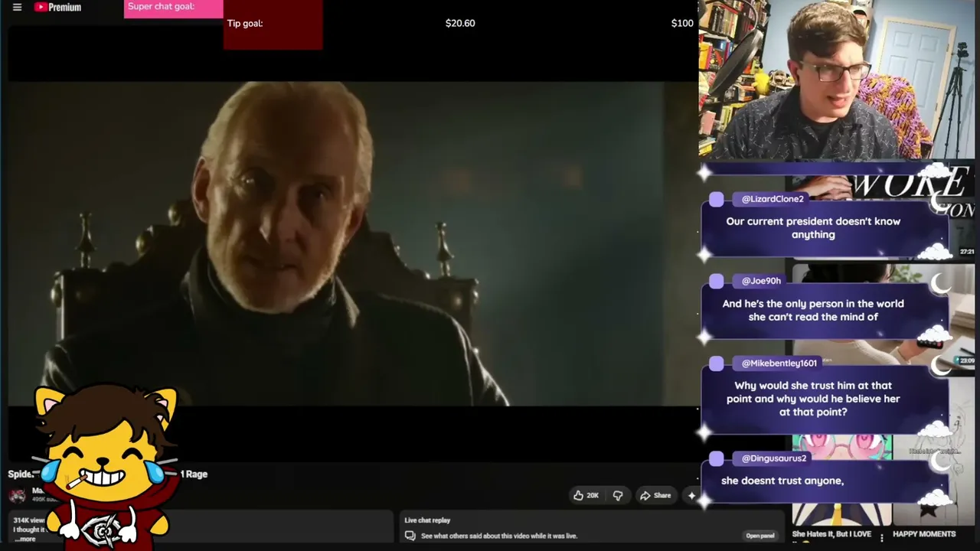
Task: Click message starting 'And he's the only person'
Action: pos(813,310)
